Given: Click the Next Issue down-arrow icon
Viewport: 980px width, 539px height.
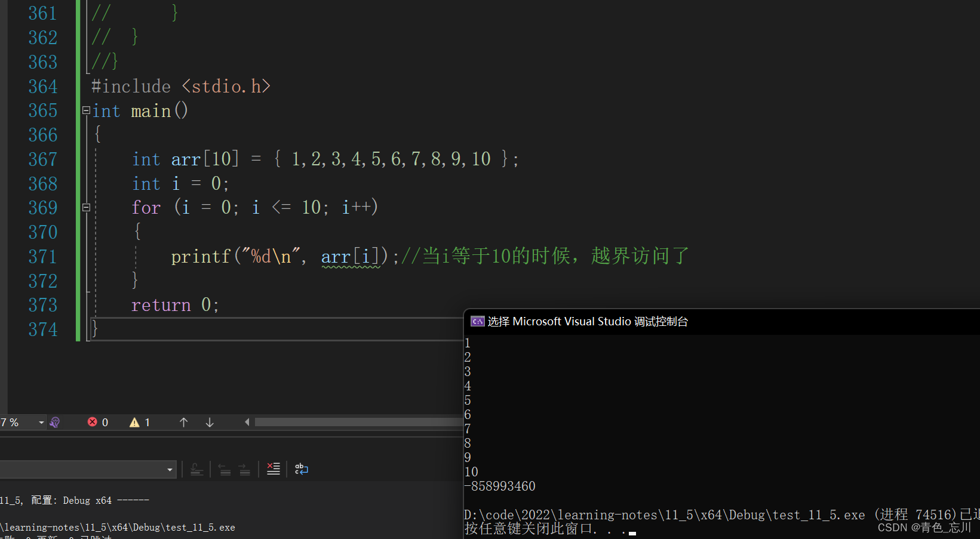Looking at the screenshot, I should tap(209, 422).
